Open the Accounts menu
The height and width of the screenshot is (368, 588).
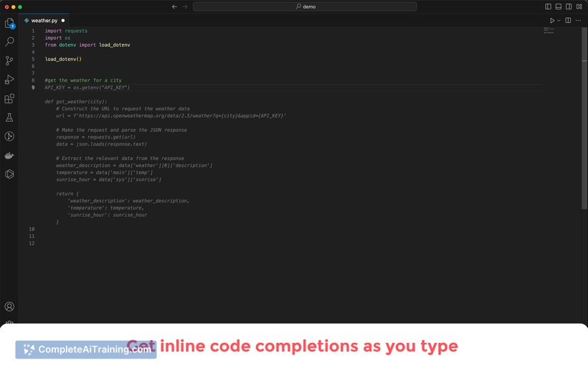coord(9,306)
